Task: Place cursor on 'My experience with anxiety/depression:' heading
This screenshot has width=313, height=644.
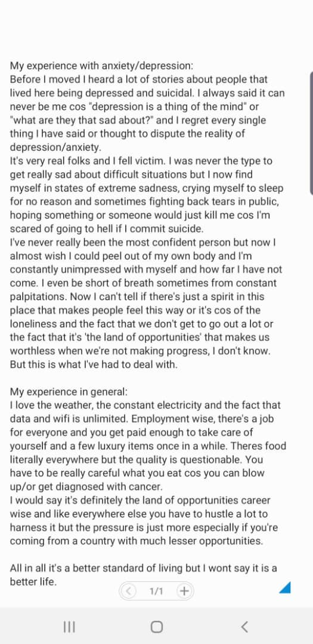Action: [x=101, y=66]
